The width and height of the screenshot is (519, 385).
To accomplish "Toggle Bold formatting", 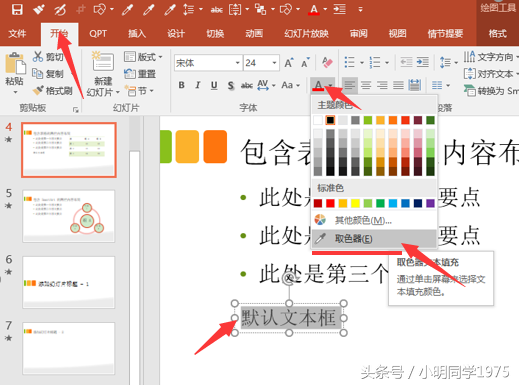I will tap(182, 85).
